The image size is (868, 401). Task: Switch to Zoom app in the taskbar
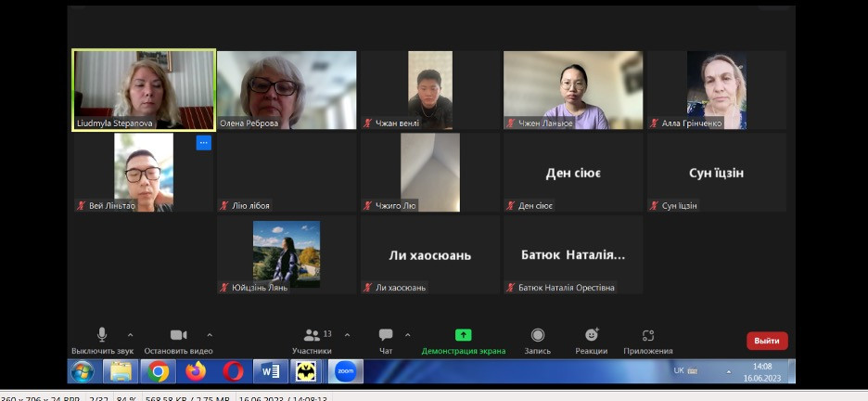pyautogui.click(x=346, y=371)
